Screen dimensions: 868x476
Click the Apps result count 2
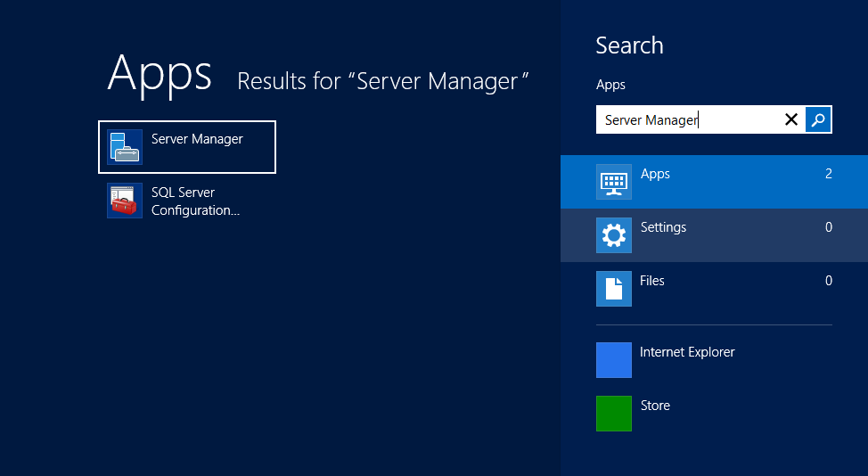coord(829,174)
